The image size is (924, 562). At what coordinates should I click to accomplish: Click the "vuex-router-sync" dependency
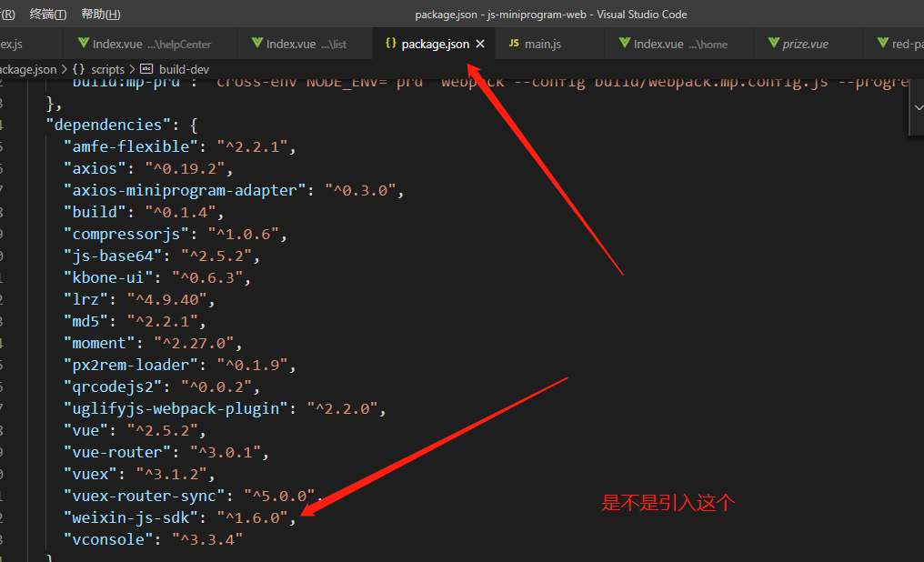(x=194, y=496)
